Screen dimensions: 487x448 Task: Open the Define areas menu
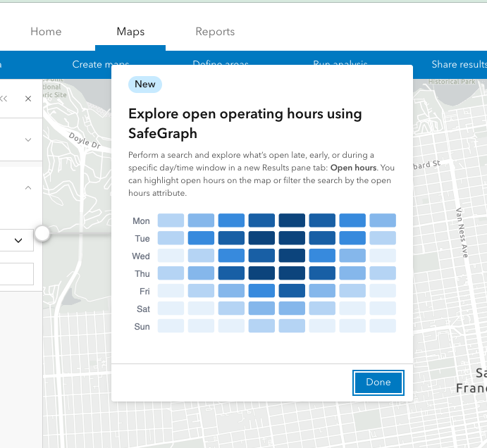(x=221, y=62)
